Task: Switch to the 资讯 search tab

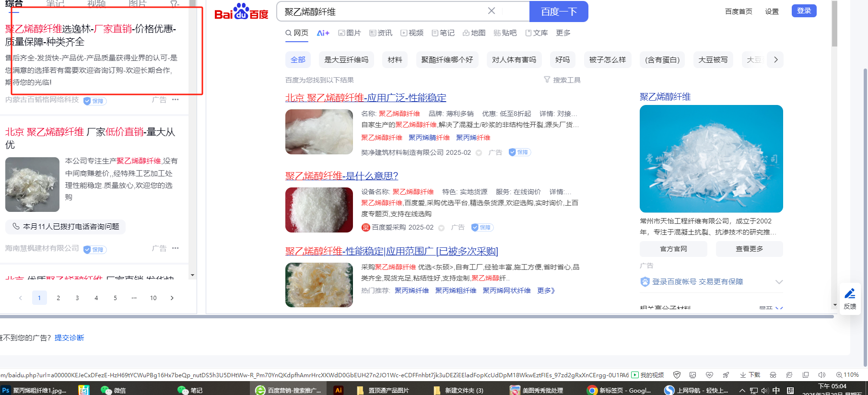Action: 381,33
